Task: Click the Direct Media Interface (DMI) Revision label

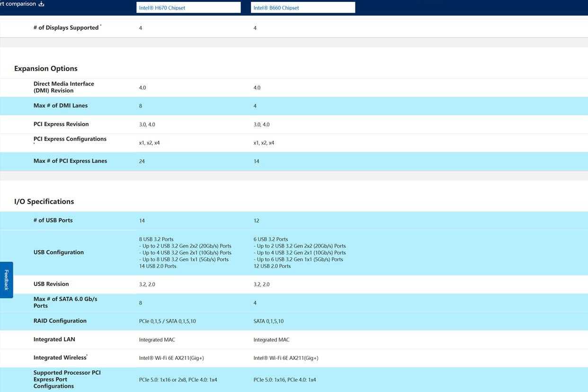Action: tap(64, 87)
